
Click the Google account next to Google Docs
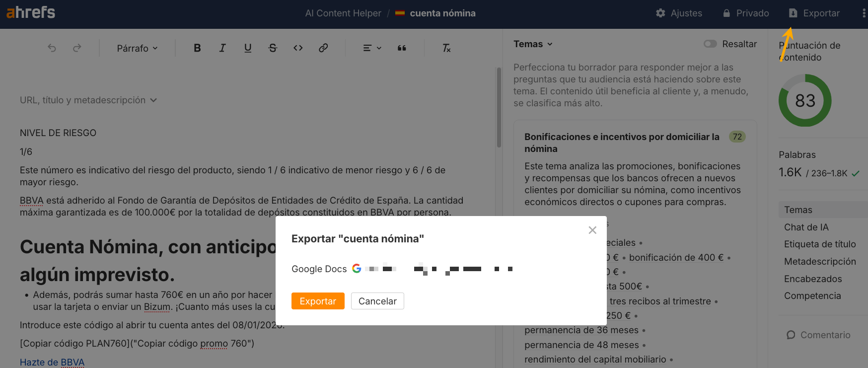click(432, 269)
